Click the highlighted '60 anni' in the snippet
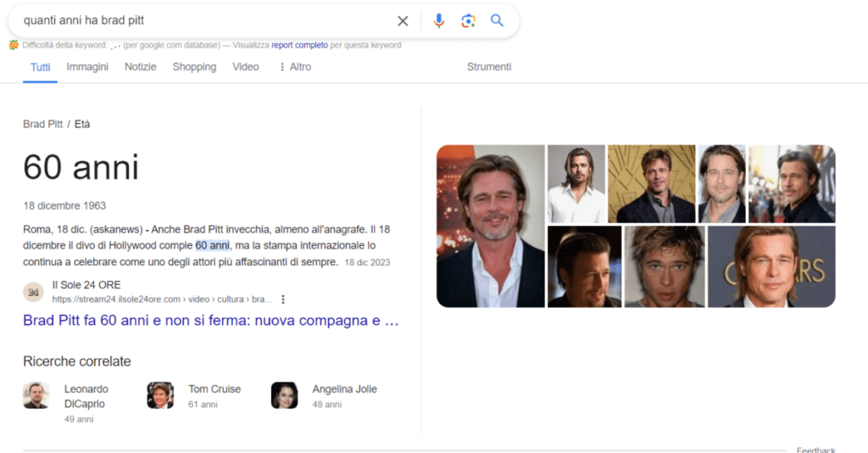This screenshot has height=453, width=868. coord(212,245)
